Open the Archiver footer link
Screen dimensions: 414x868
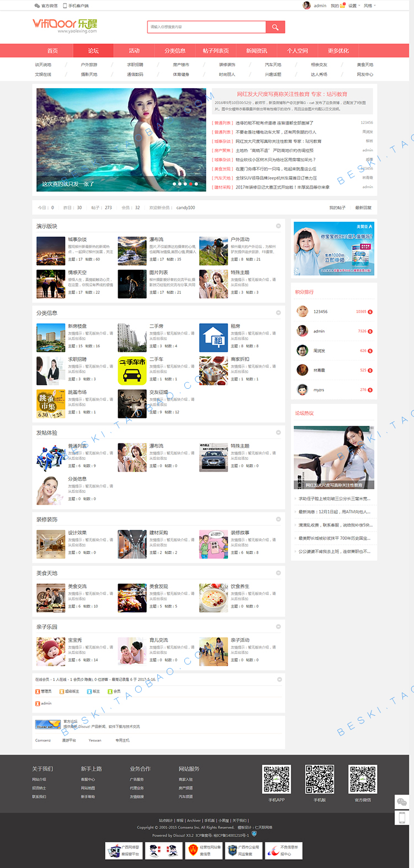click(194, 821)
